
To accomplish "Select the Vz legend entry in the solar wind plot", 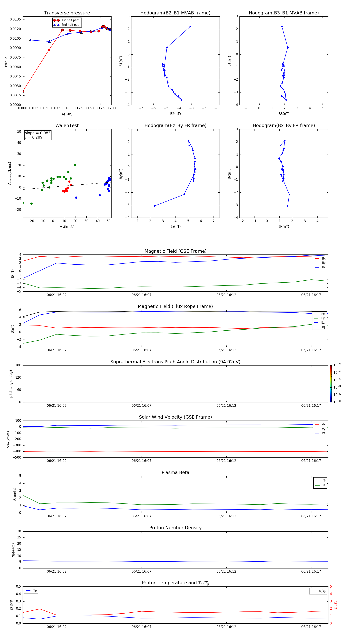I will pos(320,433).
